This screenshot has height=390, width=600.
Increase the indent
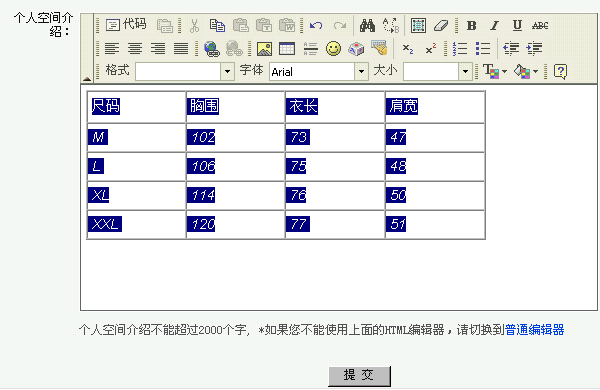pos(534,49)
